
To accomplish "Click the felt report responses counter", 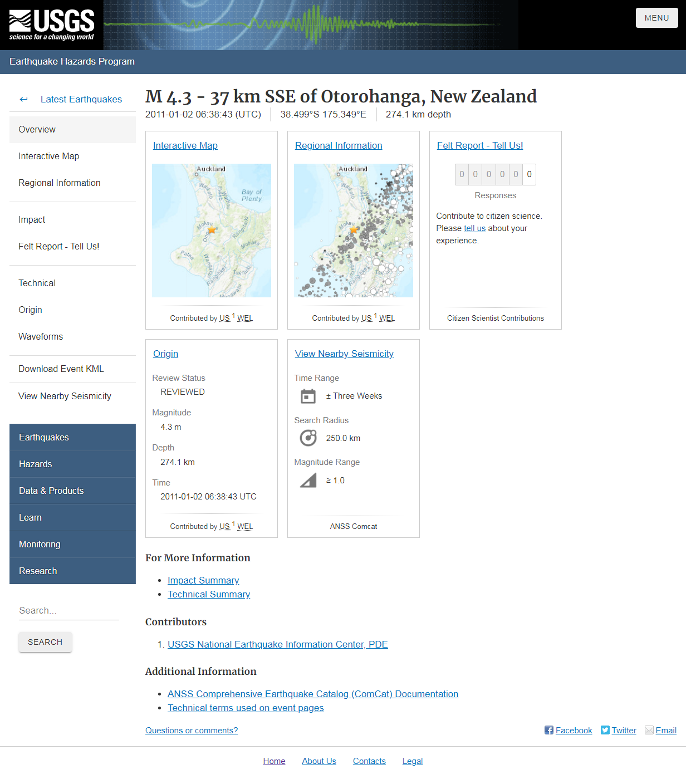I will pos(496,174).
